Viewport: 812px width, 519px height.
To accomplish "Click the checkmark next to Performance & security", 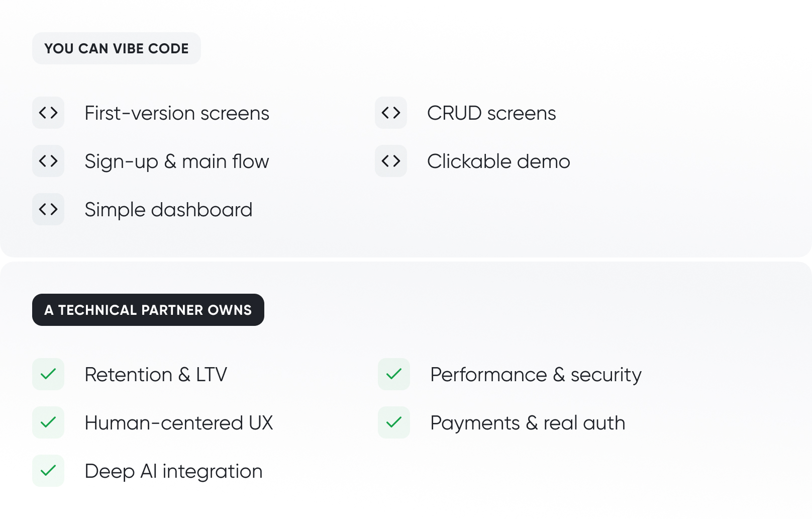I will coord(394,374).
